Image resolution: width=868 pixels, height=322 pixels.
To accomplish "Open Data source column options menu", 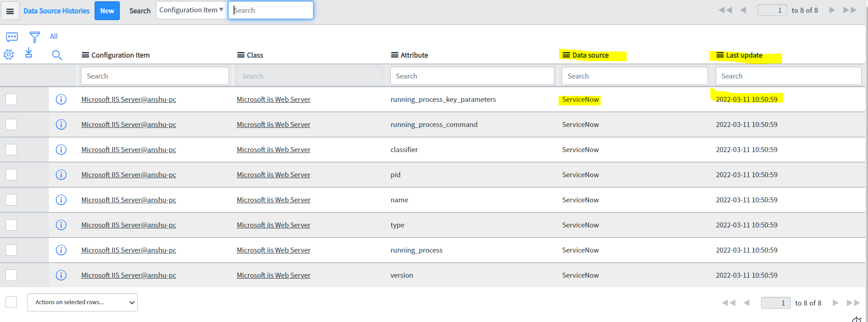I will click(x=566, y=55).
